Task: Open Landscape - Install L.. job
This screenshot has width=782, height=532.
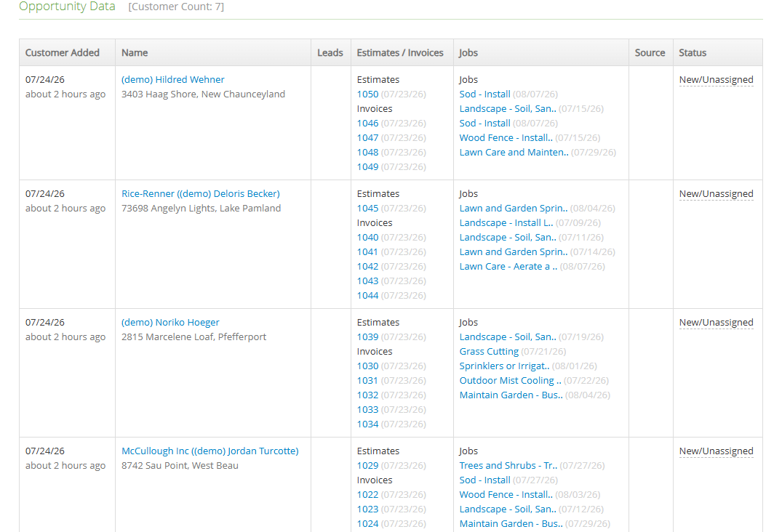Action: (x=506, y=222)
